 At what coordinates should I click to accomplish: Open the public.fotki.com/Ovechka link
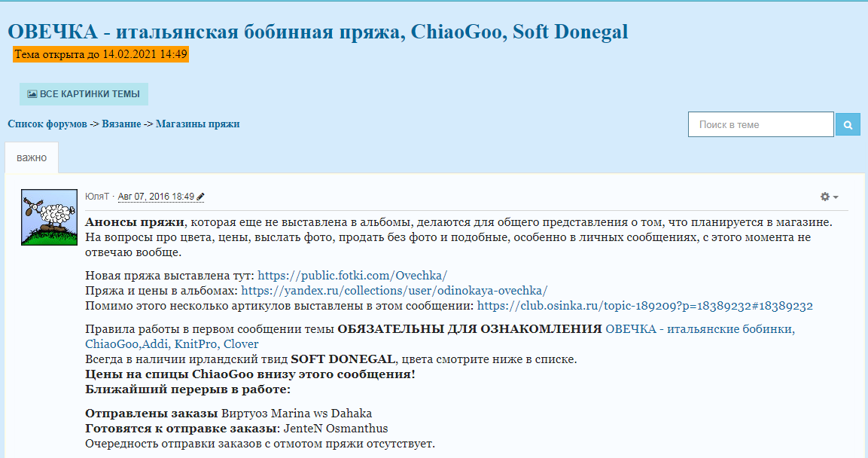point(352,276)
